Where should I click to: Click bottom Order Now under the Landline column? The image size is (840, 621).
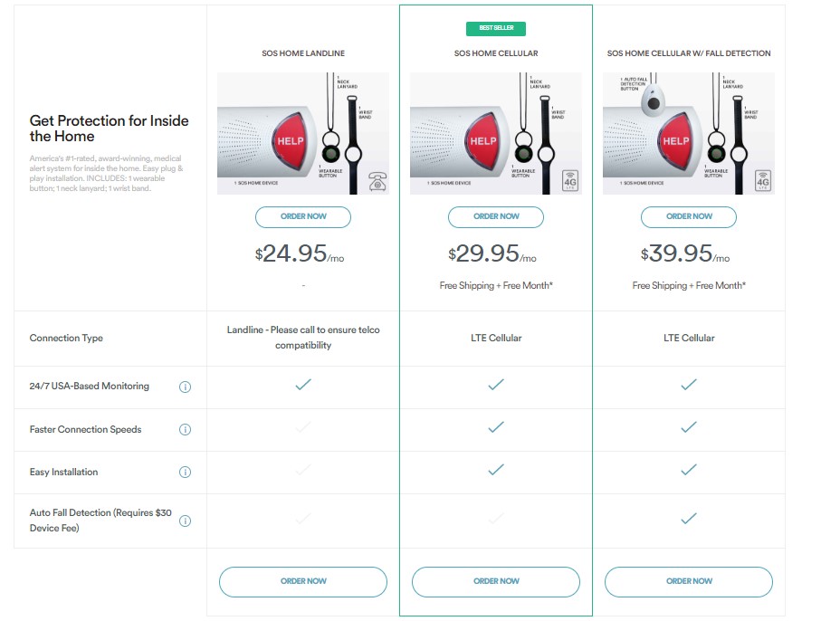pyautogui.click(x=303, y=582)
